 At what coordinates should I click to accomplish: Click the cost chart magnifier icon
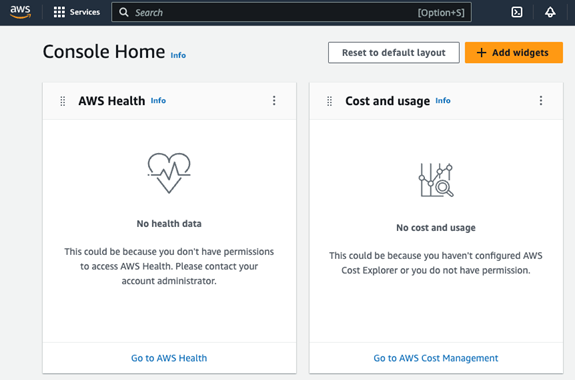[x=436, y=180]
